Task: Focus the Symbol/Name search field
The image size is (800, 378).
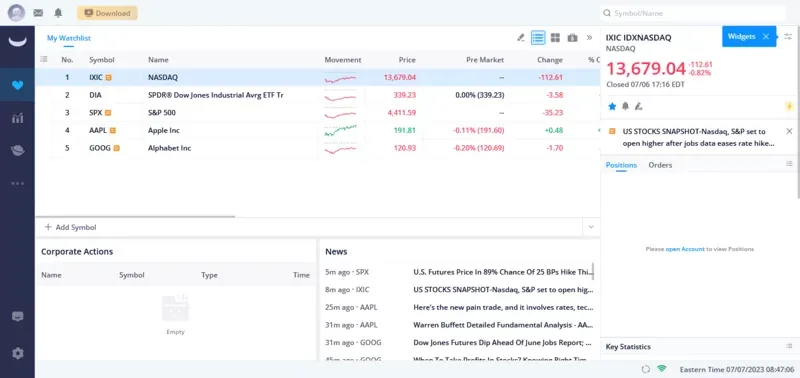Action: click(692, 13)
